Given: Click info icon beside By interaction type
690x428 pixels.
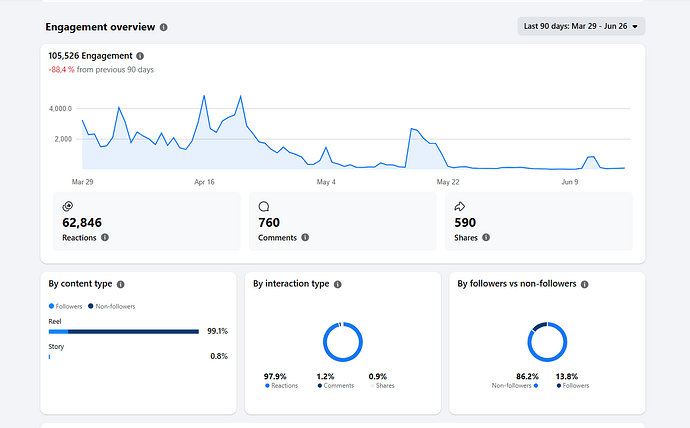Looking at the screenshot, I should point(338,285).
